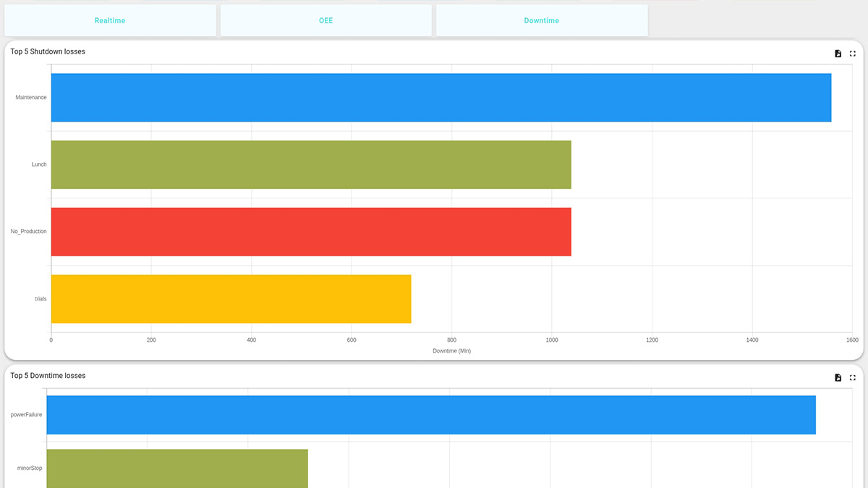The height and width of the screenshot is (488, 868).
Task: Click the Downtime (Min) axis title
Action: (x=451, y=350)
